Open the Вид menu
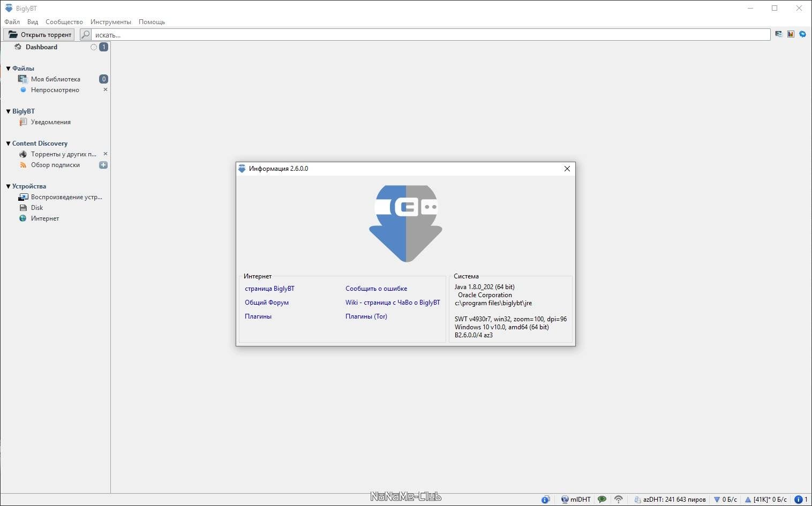812x506 pixels. pyautogui.click(x=33, y=22)
